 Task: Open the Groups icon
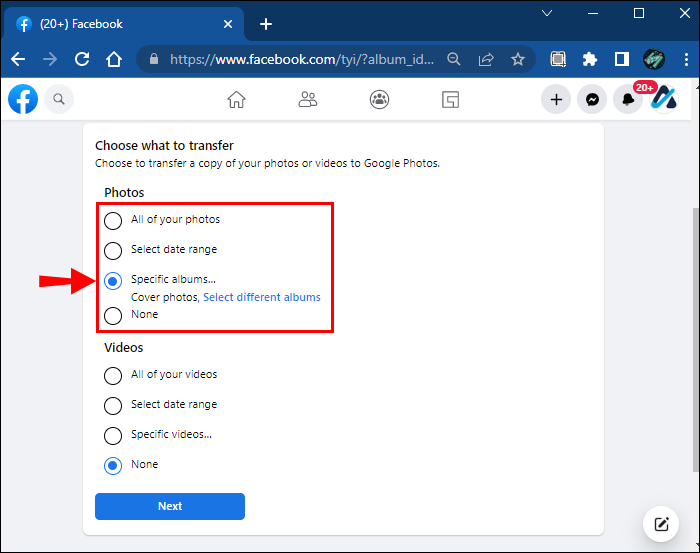pos(379,99)
